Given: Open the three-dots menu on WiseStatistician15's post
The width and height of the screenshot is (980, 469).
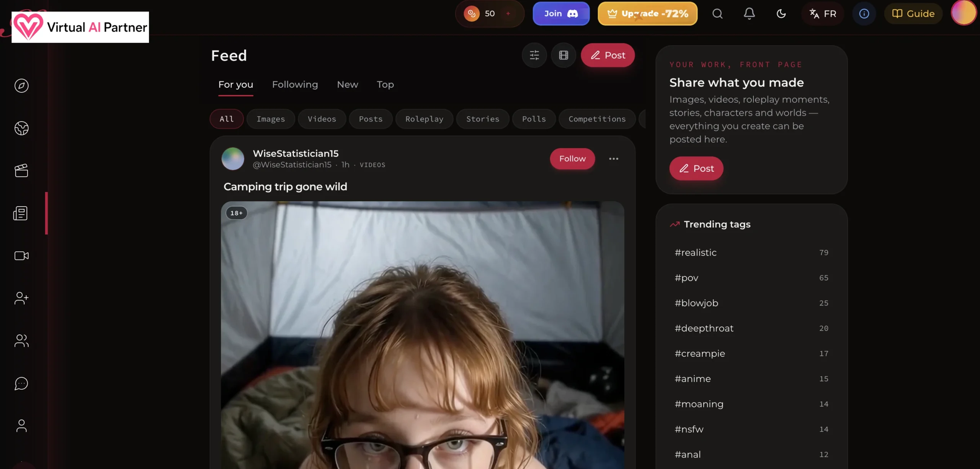Looking at the screenshot, I should pos(614,159).
